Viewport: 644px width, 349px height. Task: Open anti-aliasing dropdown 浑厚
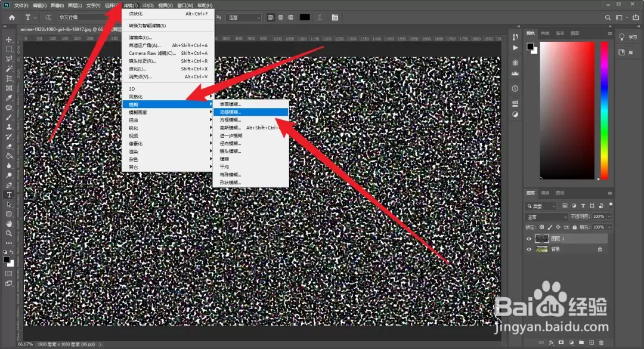[x=244, y=18]
